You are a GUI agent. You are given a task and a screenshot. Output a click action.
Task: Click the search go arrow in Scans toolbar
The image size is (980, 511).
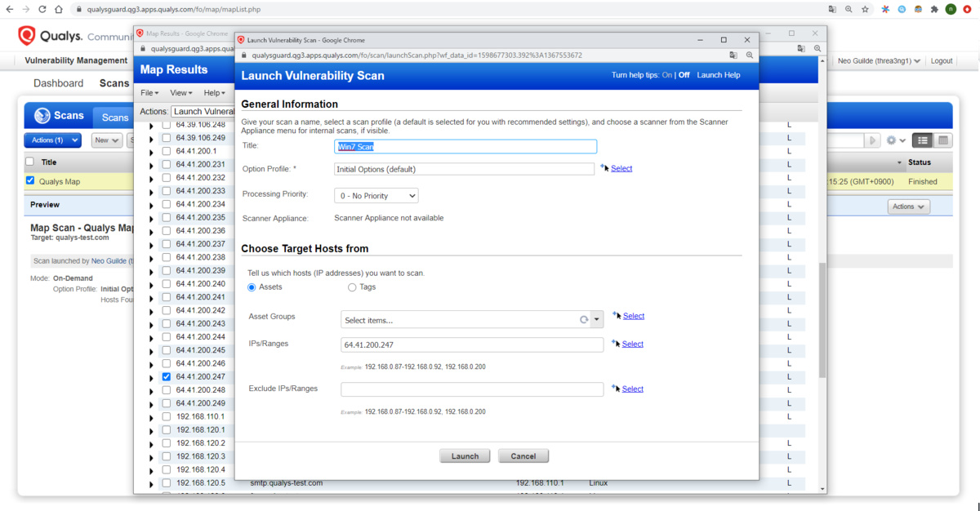coord(873,140)
